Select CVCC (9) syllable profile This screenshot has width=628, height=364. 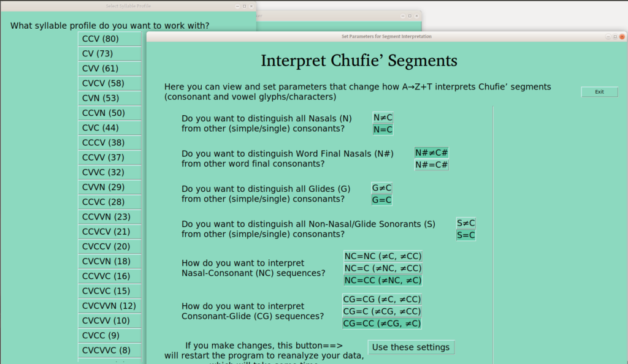click(109, 335)
